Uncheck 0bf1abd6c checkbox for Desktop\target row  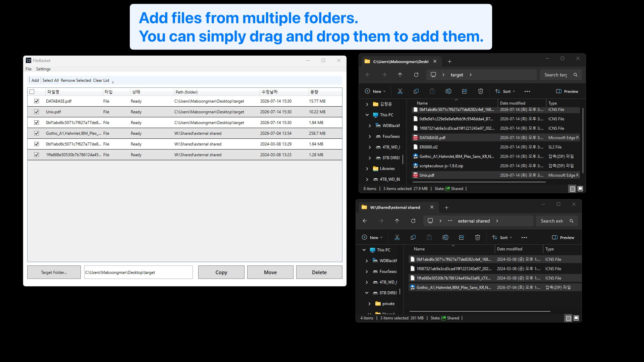click(37, 122)
